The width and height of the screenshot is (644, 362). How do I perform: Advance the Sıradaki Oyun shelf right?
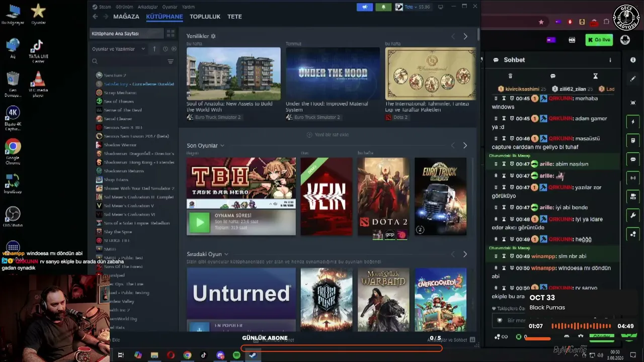[465, 254]
